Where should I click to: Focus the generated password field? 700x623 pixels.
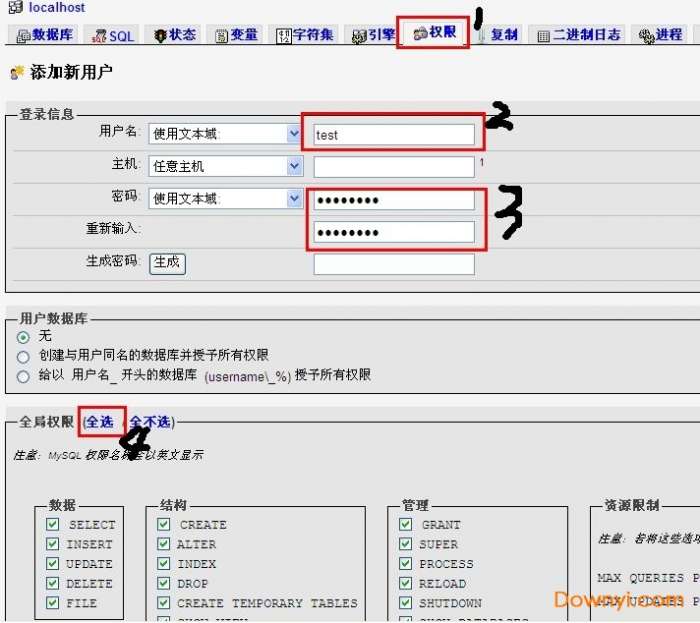tap(394, 264)
